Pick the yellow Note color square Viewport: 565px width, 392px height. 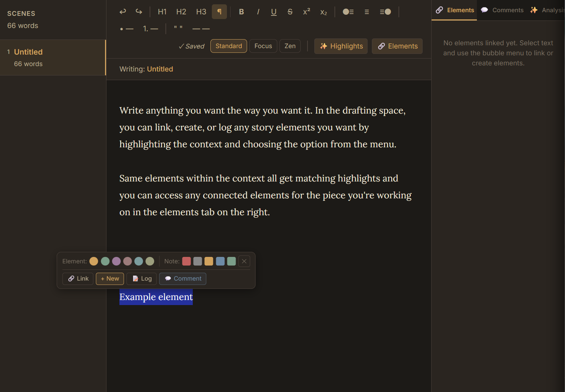click(209, 261)
